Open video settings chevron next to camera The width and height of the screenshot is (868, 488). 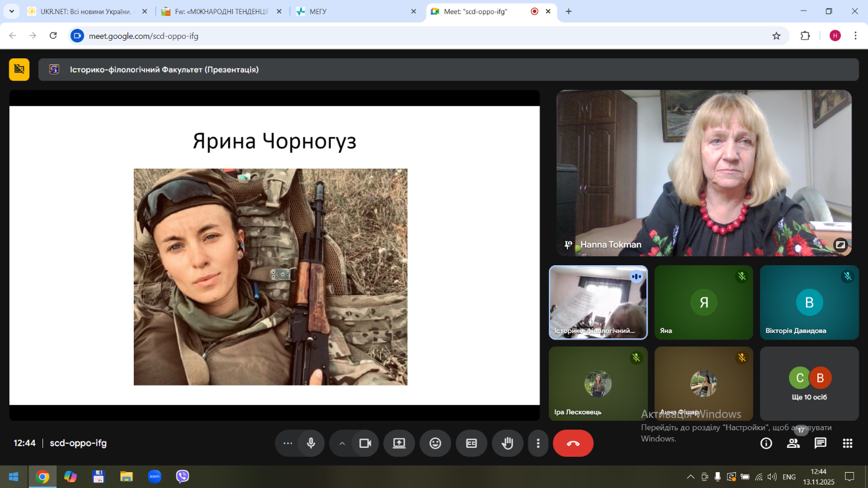click(342, 443)
